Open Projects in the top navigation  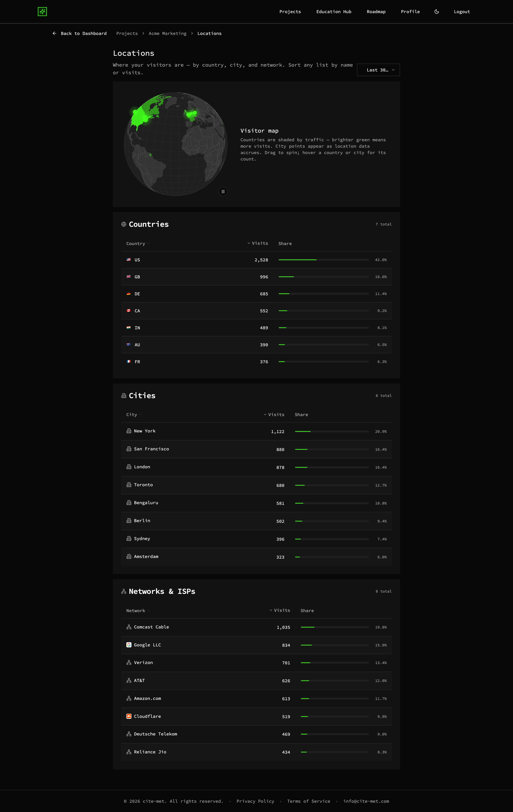(x=290, y=12)
